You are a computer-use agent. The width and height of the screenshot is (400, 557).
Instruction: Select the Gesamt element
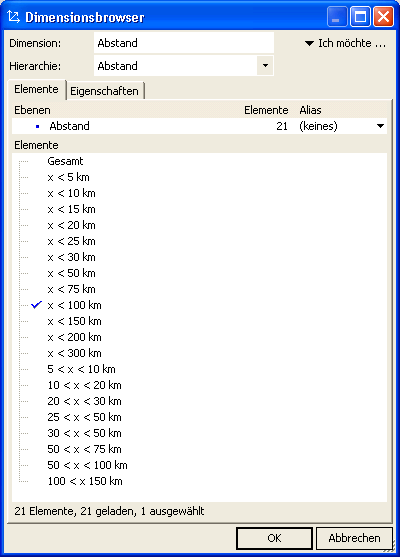point(65,161)
